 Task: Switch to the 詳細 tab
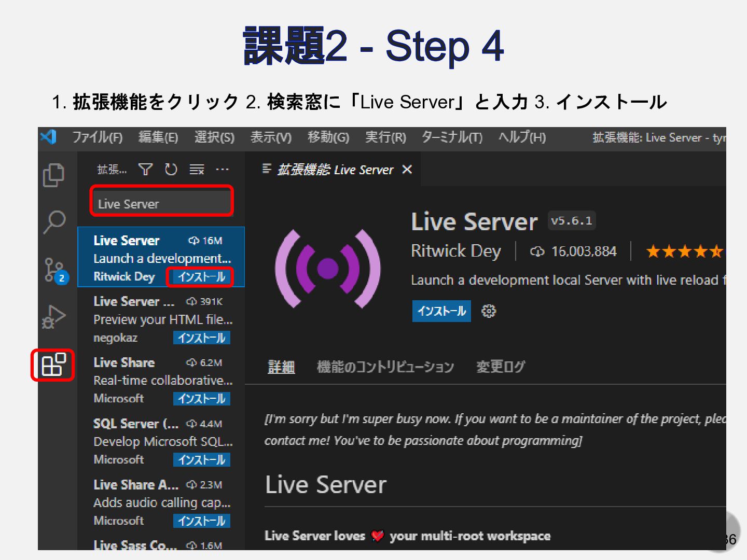click(281, 367)
